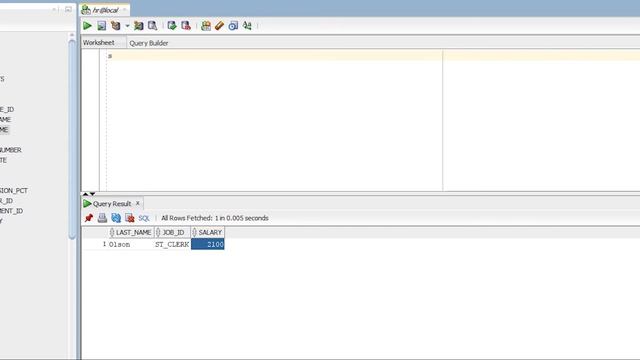The image size is (640, 360).
Task: Pin the query result with the red pin
Action: 89,218
